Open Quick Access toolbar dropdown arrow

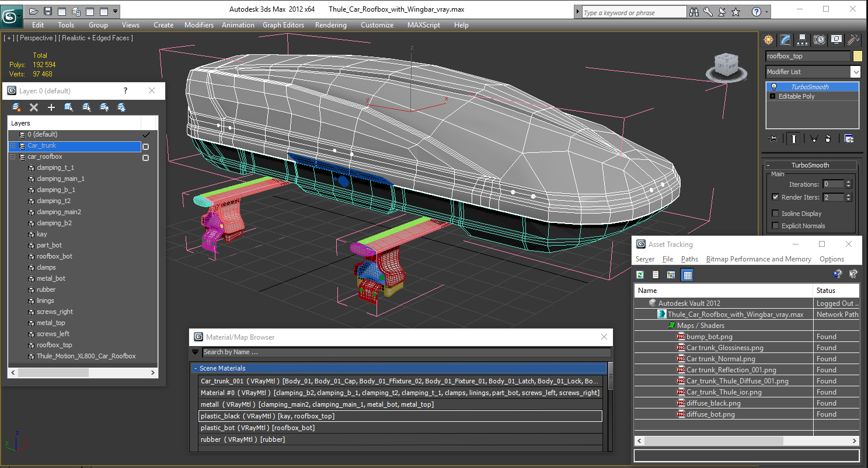click(x=116, y=11)
